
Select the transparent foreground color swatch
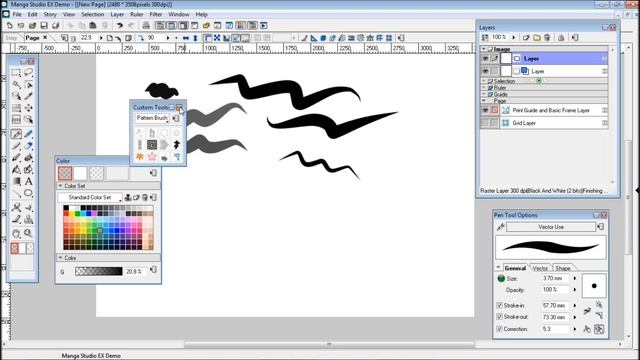pyautogui.click(x=65, y=173)
